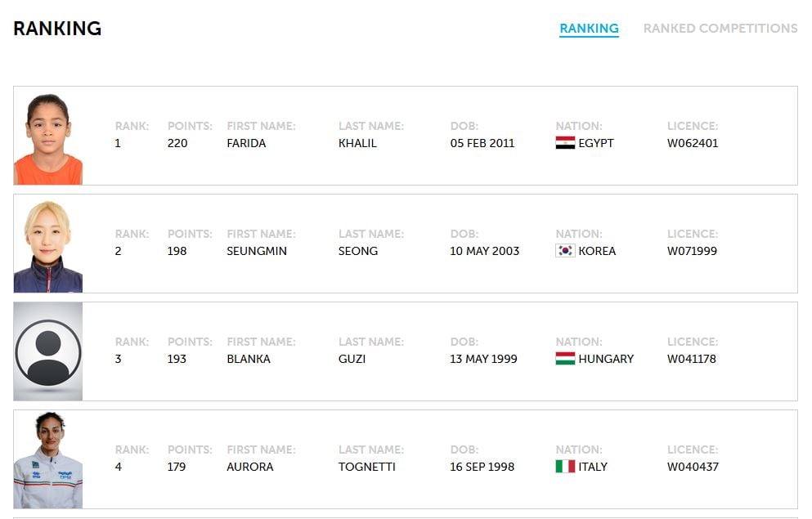Select last name KHALIL
Image resolution: width=812 pixels, height=519 pixels.
pyautogui.click(x=357, y=143)
